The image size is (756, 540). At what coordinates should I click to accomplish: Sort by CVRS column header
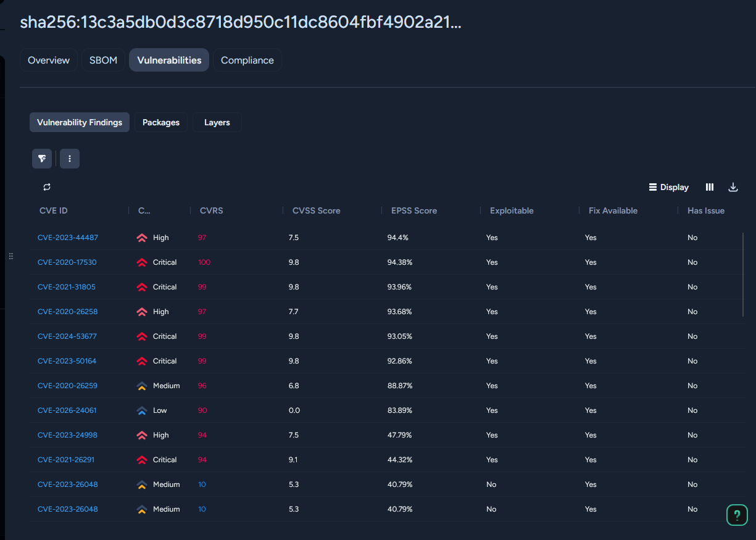tap(212, 210)
